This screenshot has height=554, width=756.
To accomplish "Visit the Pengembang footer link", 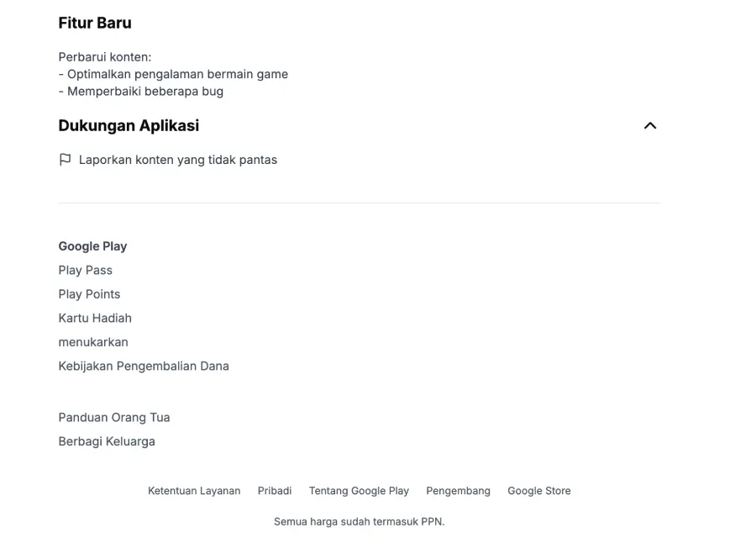I will (458, 491).
